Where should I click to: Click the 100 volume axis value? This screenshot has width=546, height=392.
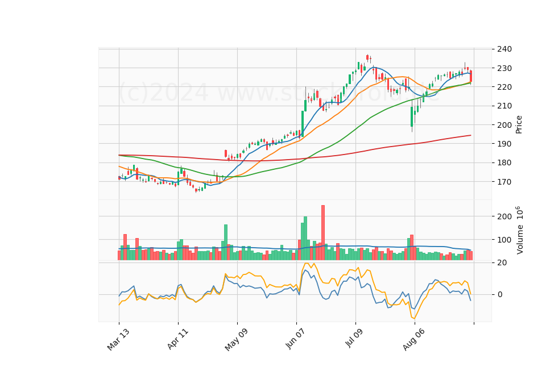tap(504, 240)
